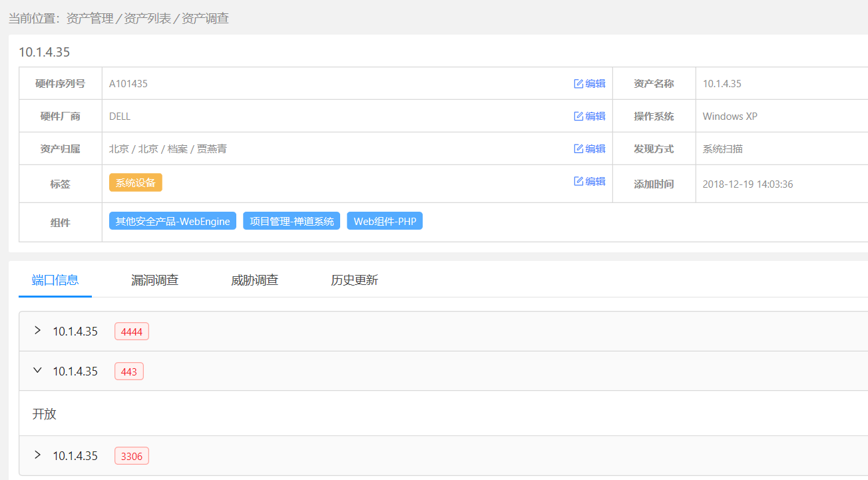Click the 系统设备 orange tag

[x=136, y=183]
